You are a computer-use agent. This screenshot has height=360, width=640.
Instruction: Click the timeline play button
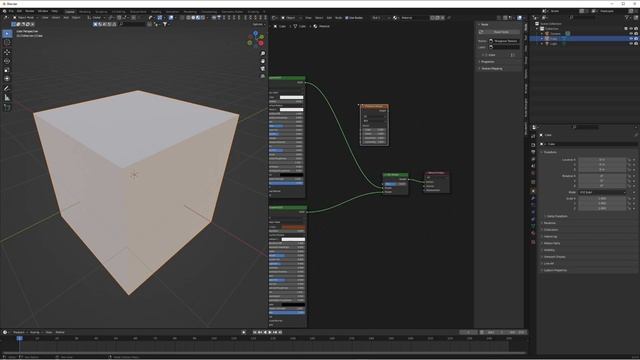tap(270, 332)
